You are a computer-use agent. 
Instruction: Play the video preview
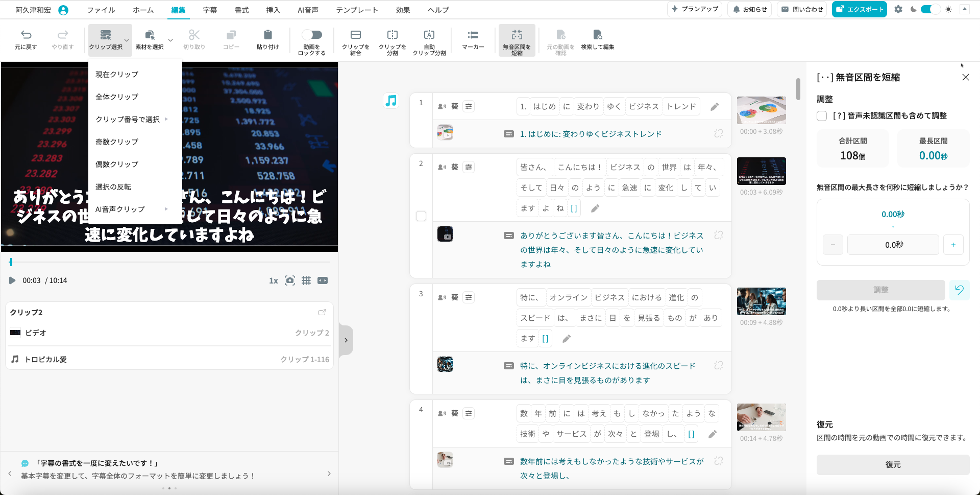pyautogui.click(x=12, y=280)
